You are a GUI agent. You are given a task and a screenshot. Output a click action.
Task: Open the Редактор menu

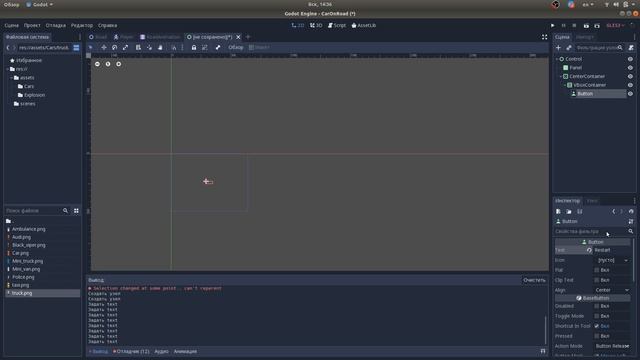click(82, 25)
